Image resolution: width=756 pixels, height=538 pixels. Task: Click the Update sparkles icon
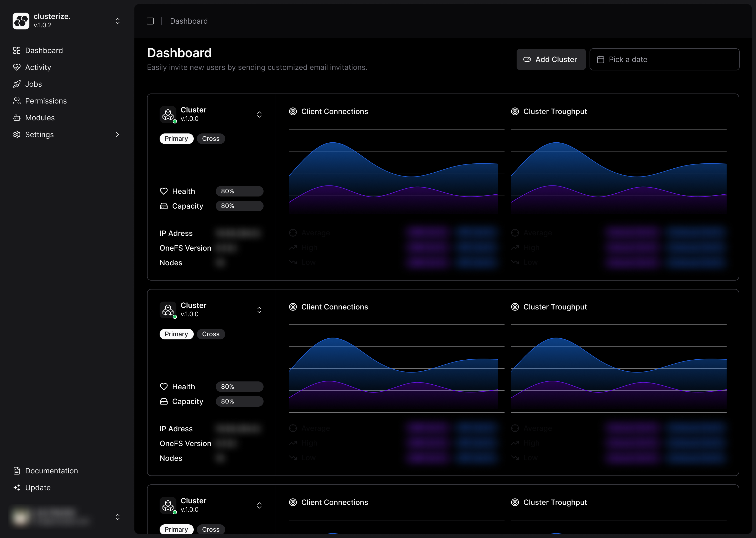[x=17, y=488]
